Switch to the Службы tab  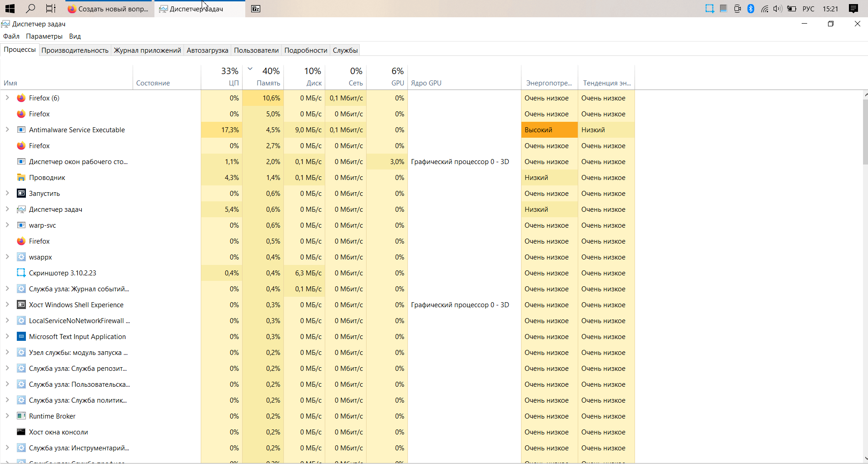[x=345, y=50]
